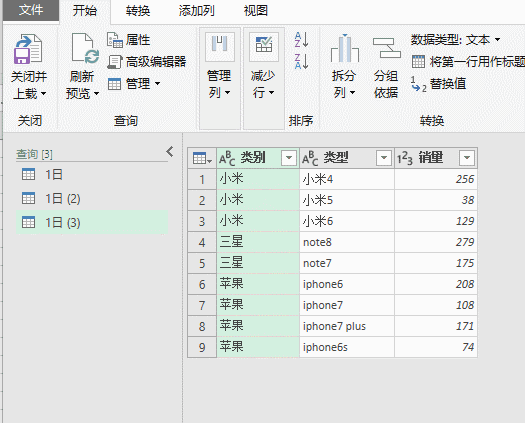Select the 销量 column header
The width and height of the screenshot is (525, 423).
tap(436, 158)
